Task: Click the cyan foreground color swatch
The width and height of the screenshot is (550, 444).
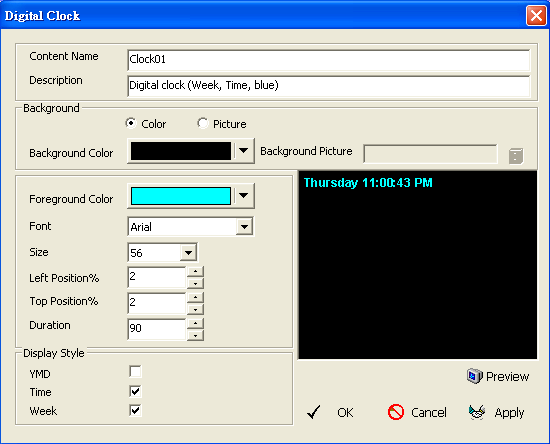Action: 181,196
